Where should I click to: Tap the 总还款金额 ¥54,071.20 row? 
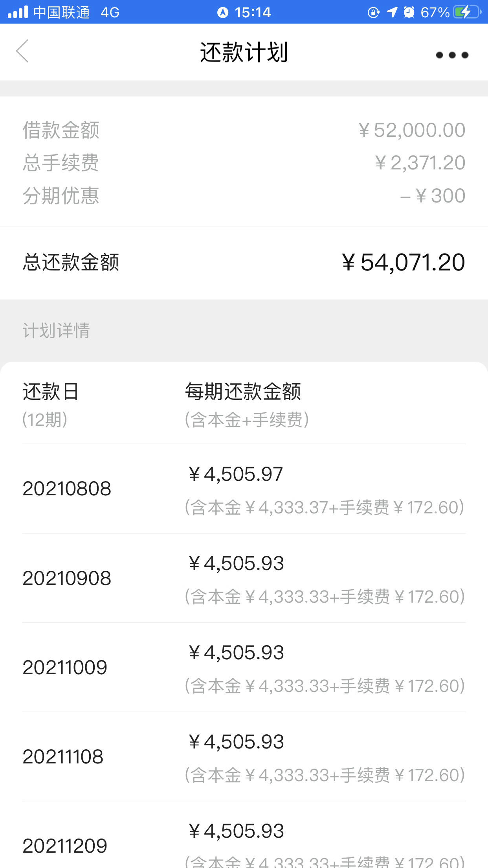tap(244, 262)
